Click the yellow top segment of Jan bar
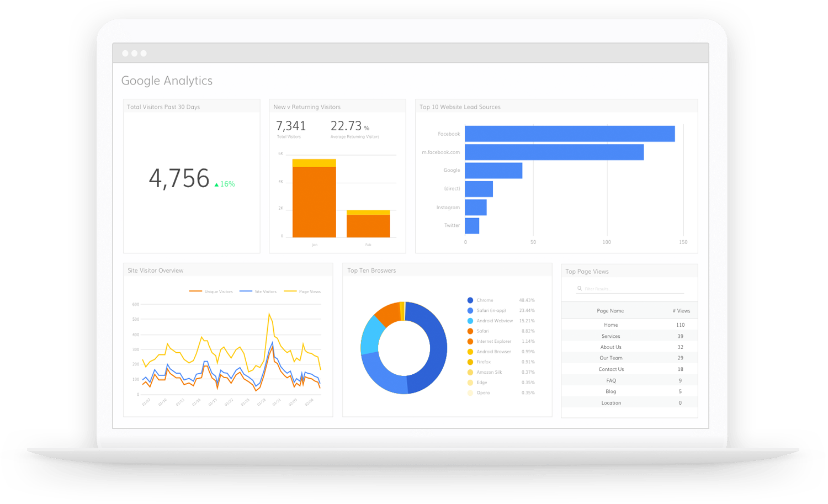Viewport: 828px width, 504px height. tap(314, 163)
